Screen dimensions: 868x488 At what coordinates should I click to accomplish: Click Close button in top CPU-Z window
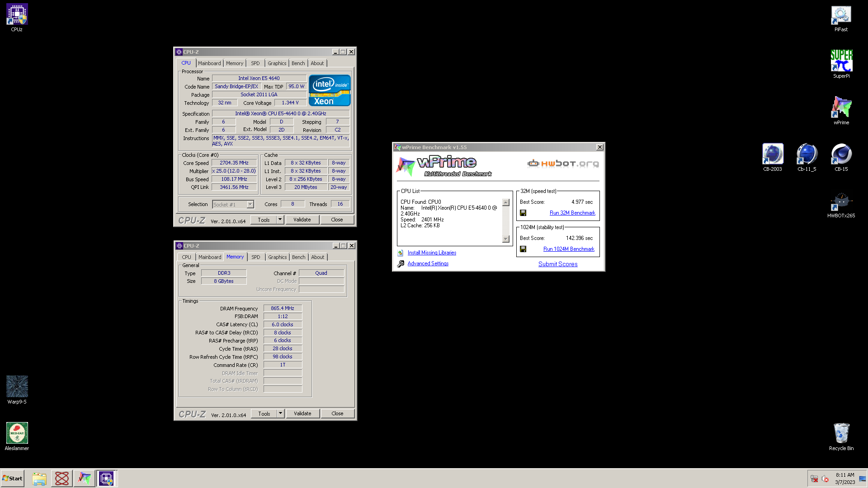(337, 220)
